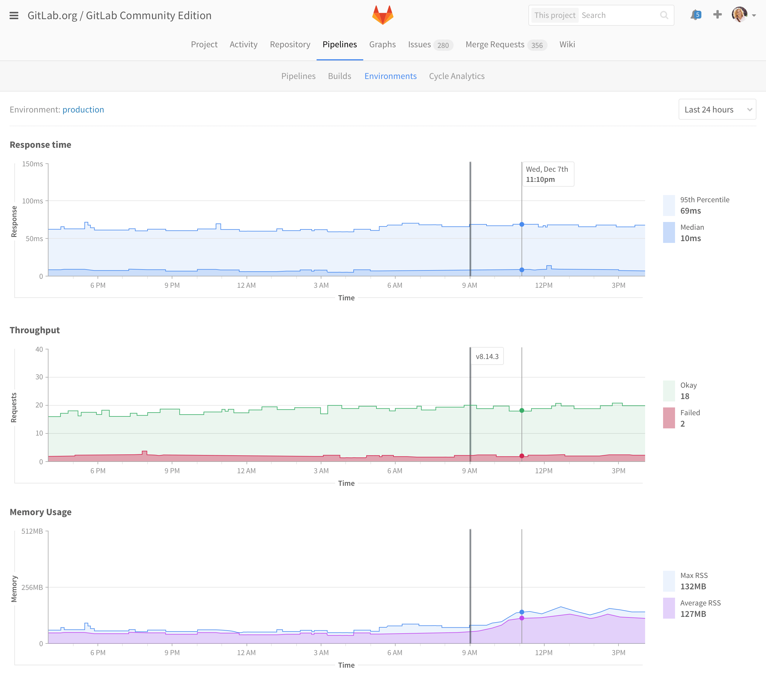Open the Builds sub-navigation link
The width and height of the screenshot is (766, 700).
click(339, 76)
